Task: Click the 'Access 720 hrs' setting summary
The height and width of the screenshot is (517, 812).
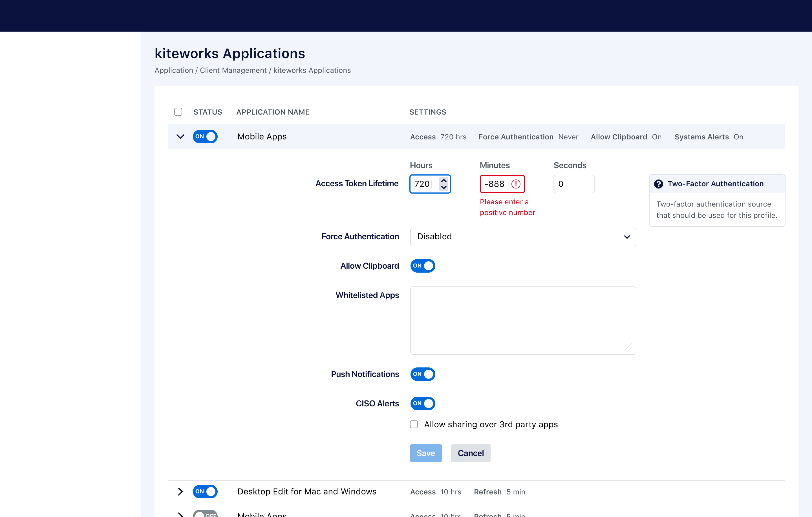Action: [438, 137]
